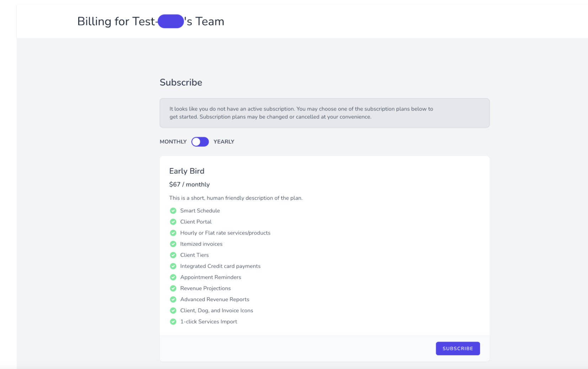The image size is (588, 369).
Task: Click the plan's short description sentence
Action: tap(236, 198)
